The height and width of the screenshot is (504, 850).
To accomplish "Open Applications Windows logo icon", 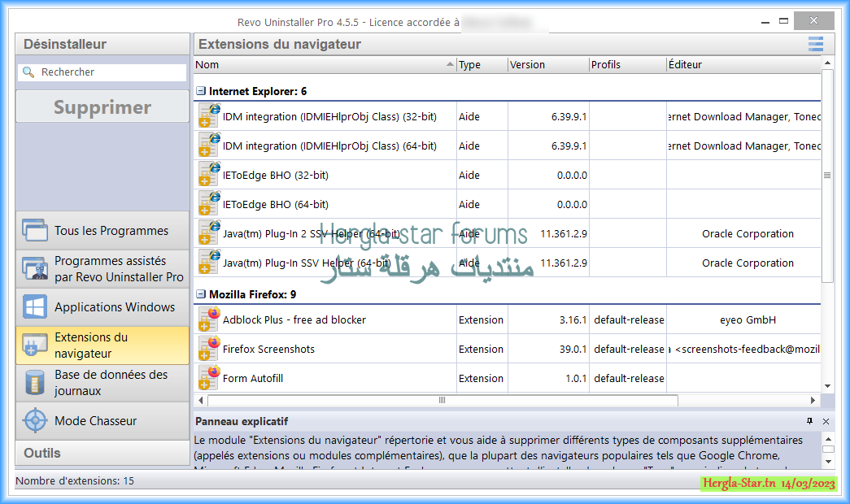I will pyautogui.click(x=35, y=306).
